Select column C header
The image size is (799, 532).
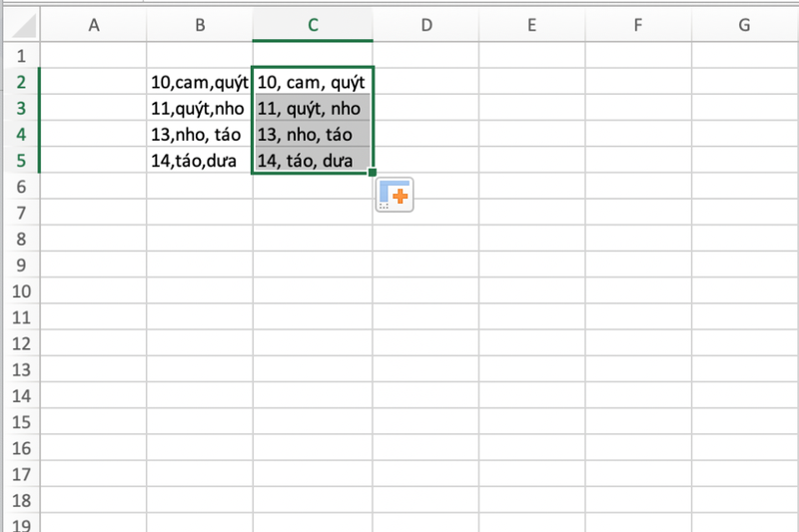coord(313,25)
